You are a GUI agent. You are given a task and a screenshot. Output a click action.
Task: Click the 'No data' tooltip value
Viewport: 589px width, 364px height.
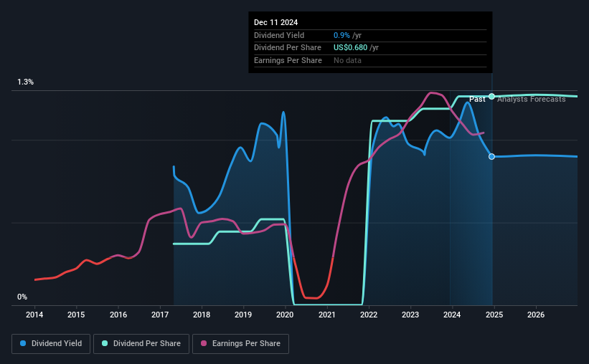click(347, 60)
